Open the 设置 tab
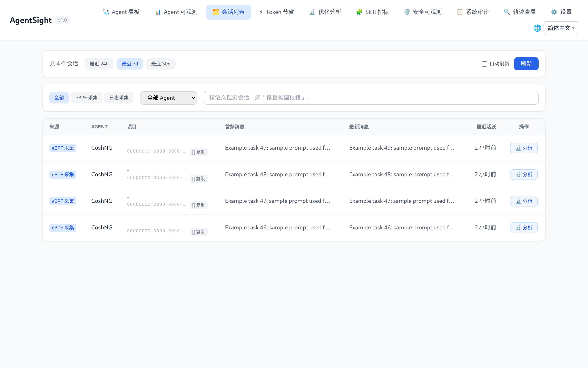The height and width of the screenshot is (368, 588). click(x=561, y=12)
